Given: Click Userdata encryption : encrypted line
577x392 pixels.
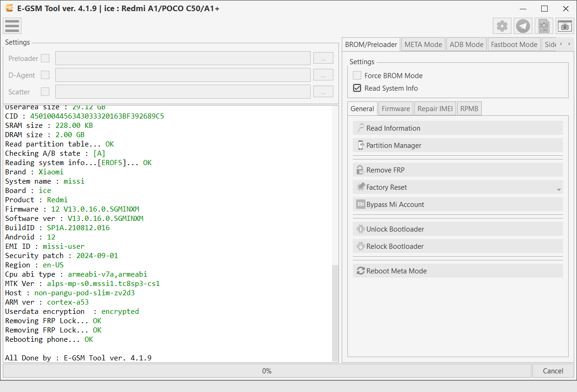Looking at the screenshot, I should (x=72, y=311).
